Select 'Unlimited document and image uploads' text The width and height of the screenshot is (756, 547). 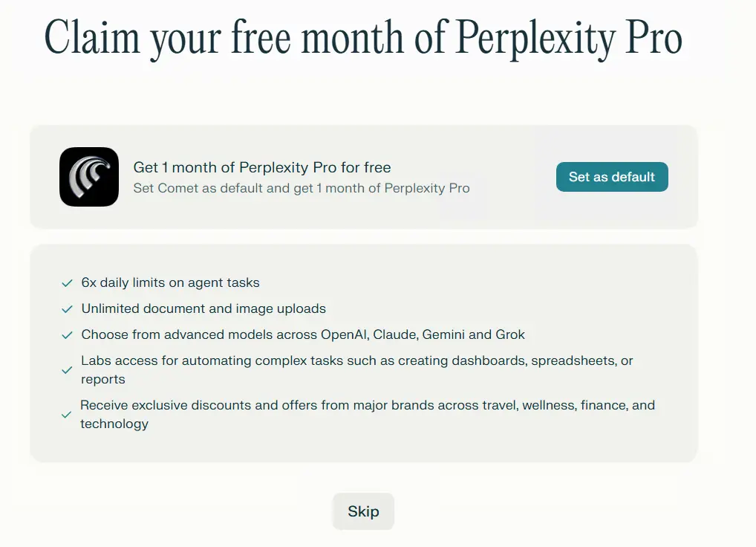(x=203, y=308)
